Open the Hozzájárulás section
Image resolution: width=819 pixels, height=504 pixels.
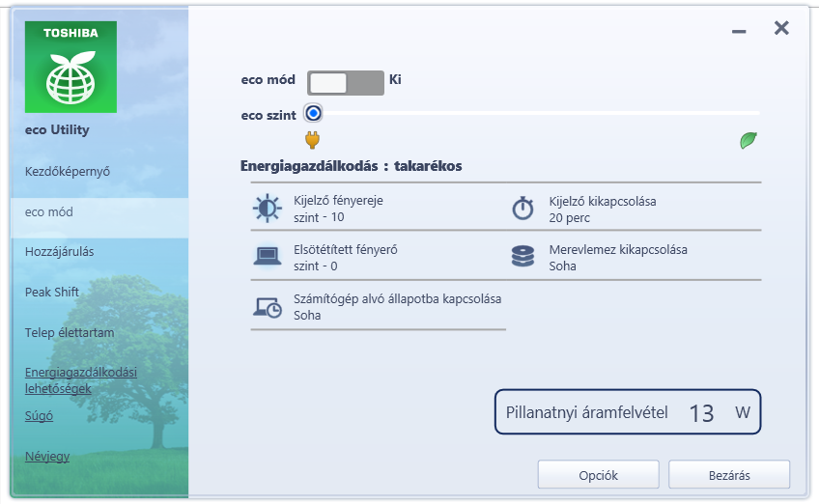click(x=59, y=252)
